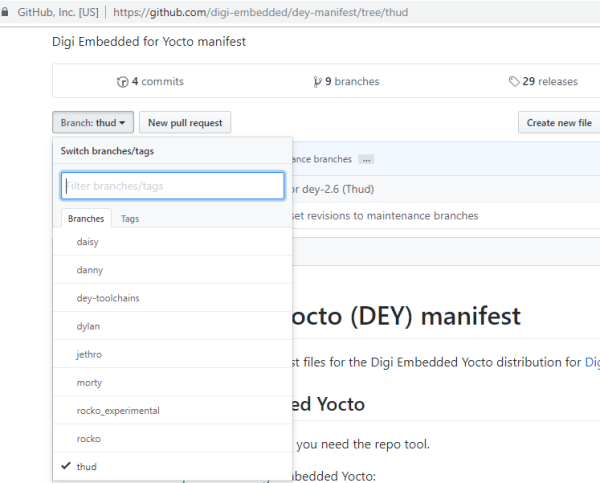Switch to the Tags tab
The height and width of the screenshot is (483, 600).
tap(130, 219)
